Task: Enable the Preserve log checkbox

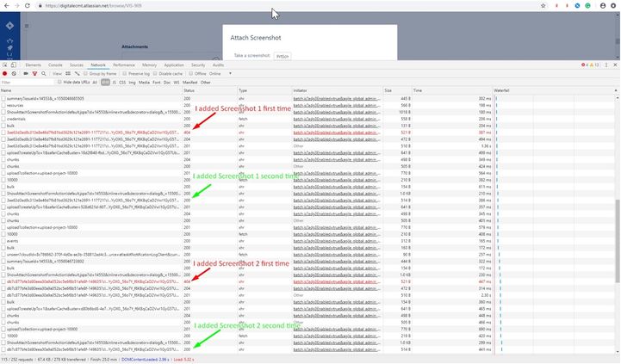Action: (x=125, y=74)
